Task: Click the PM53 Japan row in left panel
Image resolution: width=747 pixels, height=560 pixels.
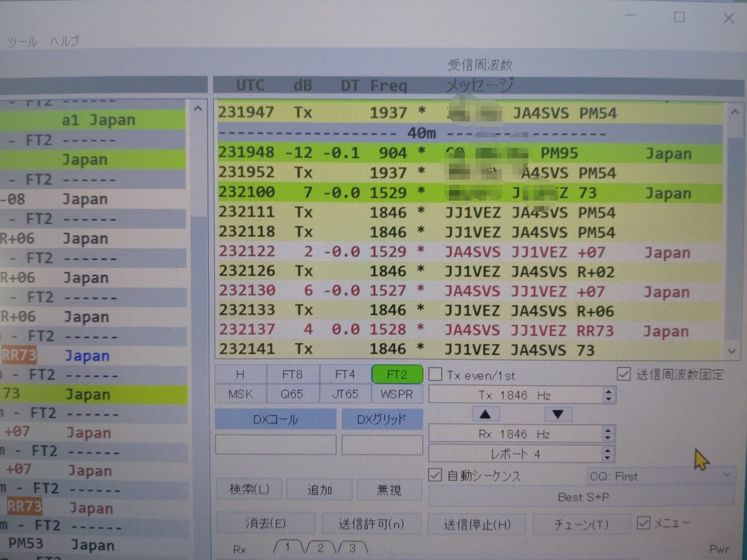Action: 93,545
